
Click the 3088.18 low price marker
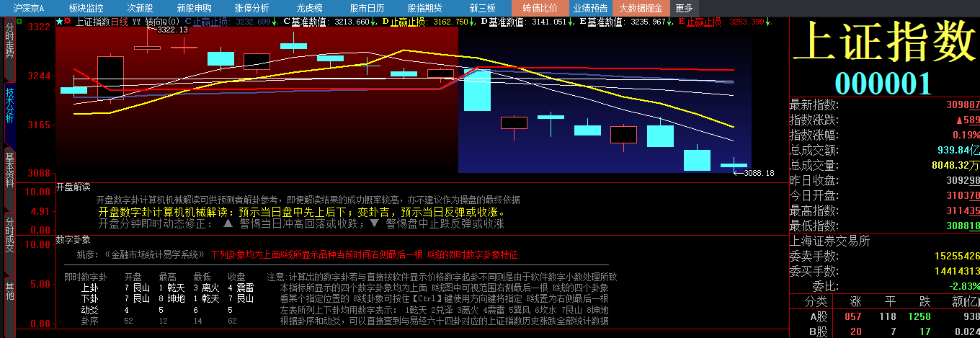point(759,173)
